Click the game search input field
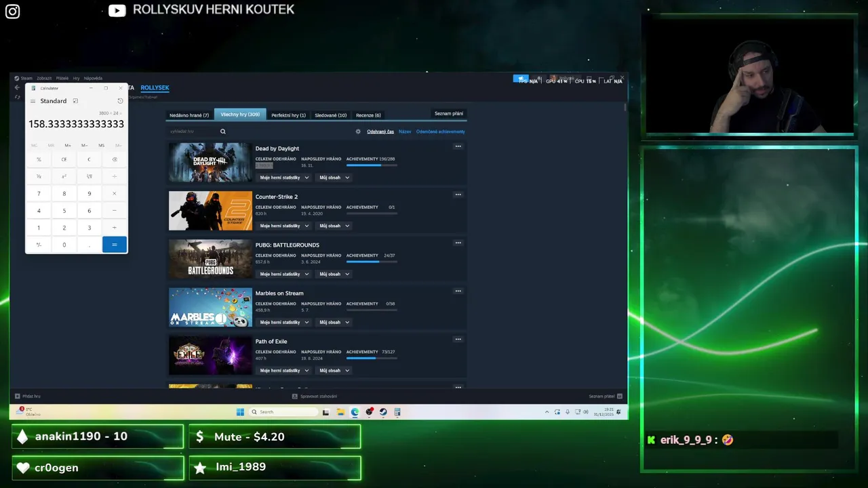 [193, 131]
